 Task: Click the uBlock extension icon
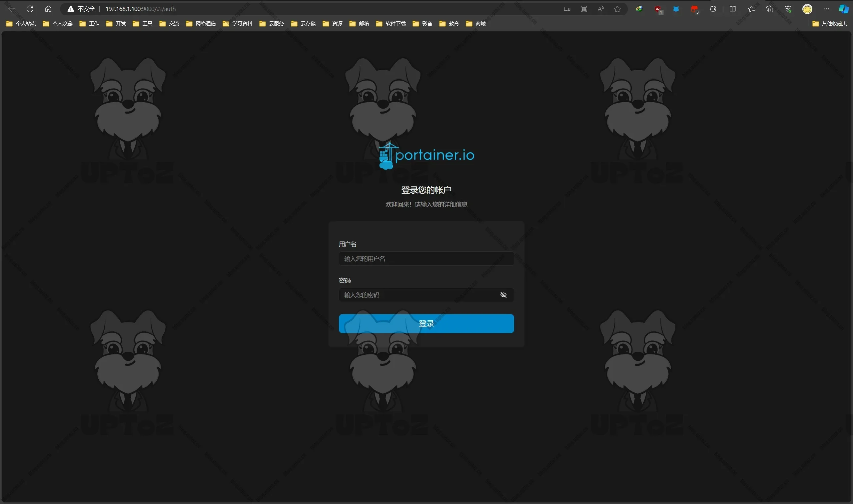658,10
